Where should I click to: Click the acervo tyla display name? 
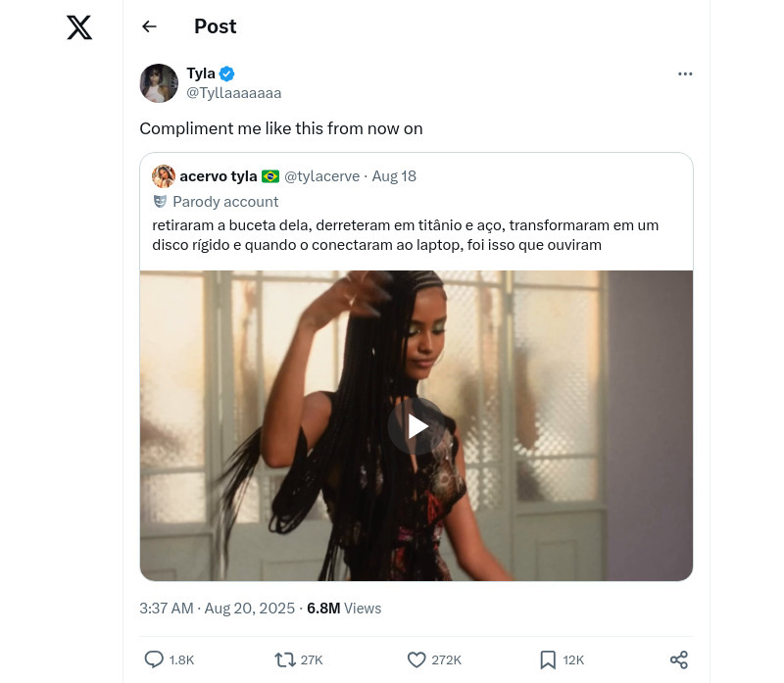218,176
